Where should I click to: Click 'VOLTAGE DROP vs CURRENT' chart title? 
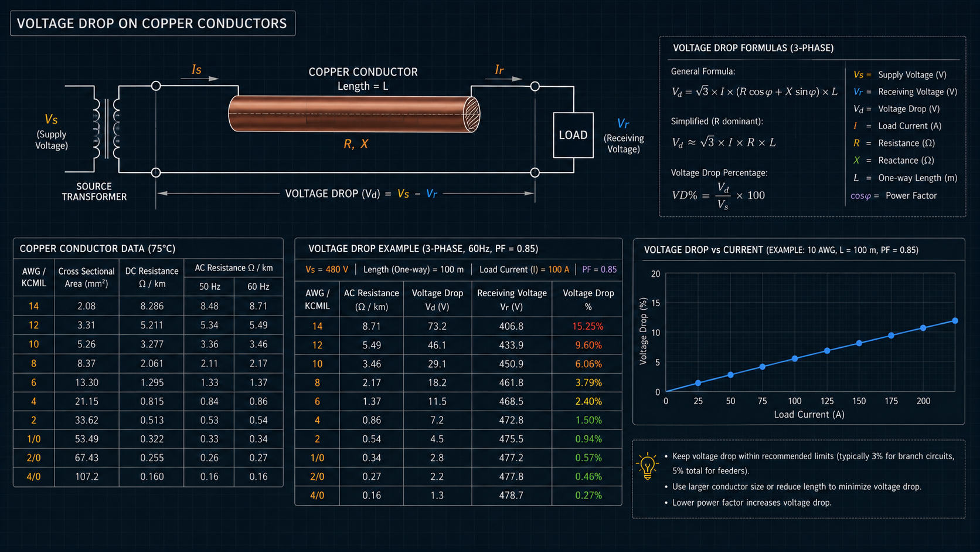tap(703, 250)
